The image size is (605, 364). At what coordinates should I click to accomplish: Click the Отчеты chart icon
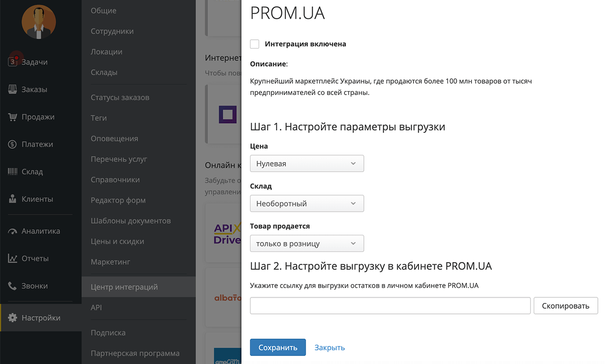[x=12, y=259]
